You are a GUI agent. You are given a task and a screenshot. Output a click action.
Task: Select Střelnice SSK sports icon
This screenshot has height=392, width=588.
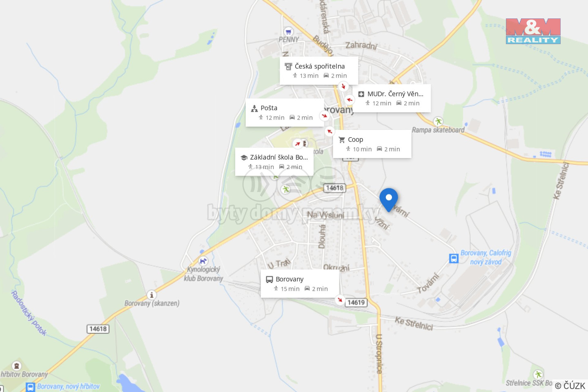point(538,374)
